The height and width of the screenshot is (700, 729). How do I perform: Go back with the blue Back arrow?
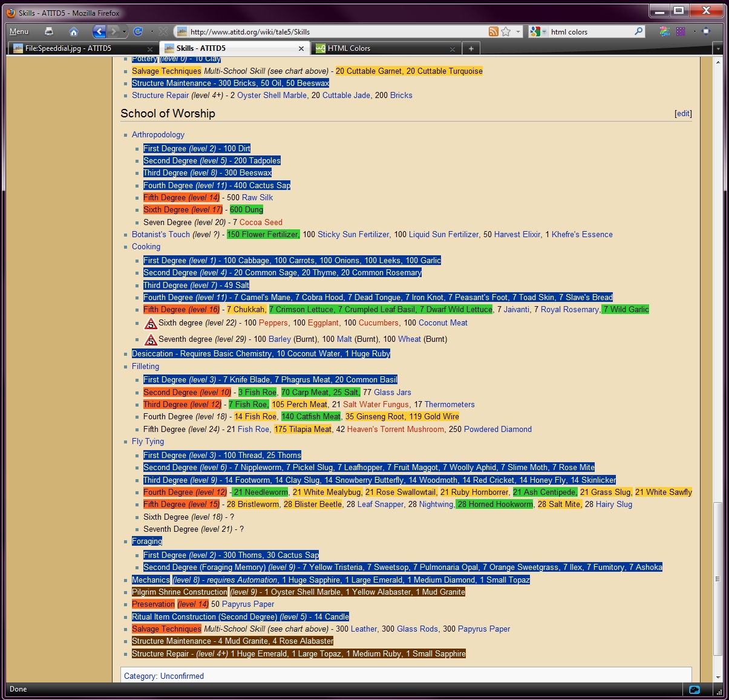(x=99, y=31)
